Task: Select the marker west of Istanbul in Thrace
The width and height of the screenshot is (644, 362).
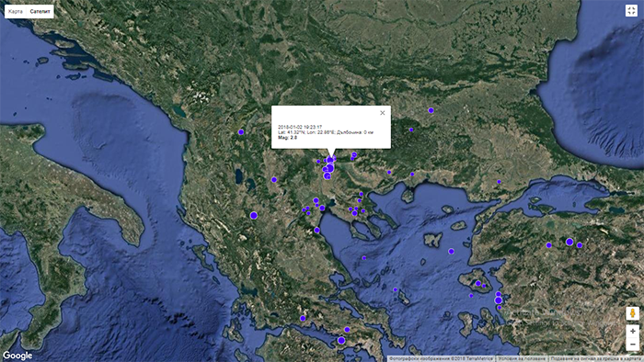Action: pos(499,182)
